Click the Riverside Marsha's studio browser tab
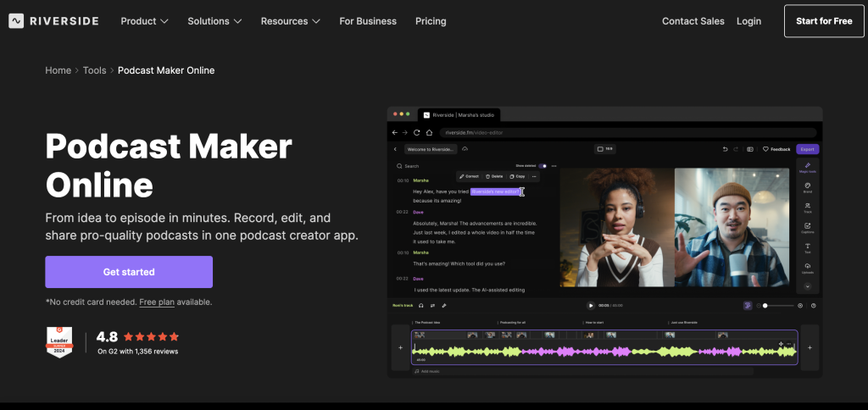This screenshot has width=868, height=410. (x=459, y=115)
